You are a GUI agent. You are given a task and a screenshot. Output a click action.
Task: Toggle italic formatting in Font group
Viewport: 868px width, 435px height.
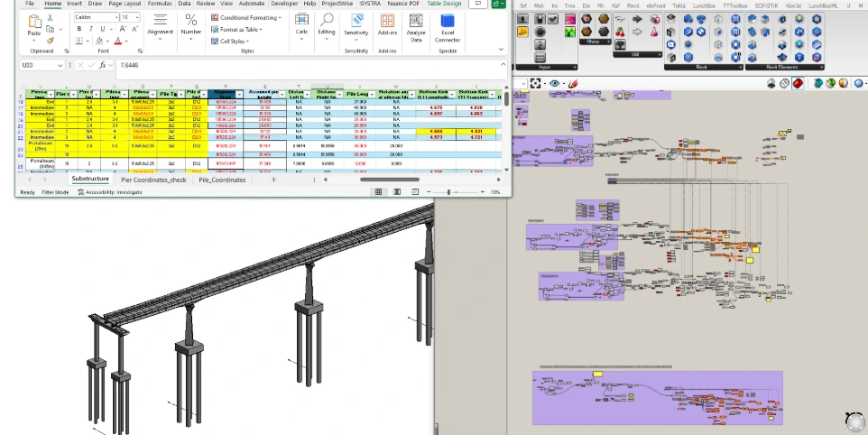[x=90, y=29]
